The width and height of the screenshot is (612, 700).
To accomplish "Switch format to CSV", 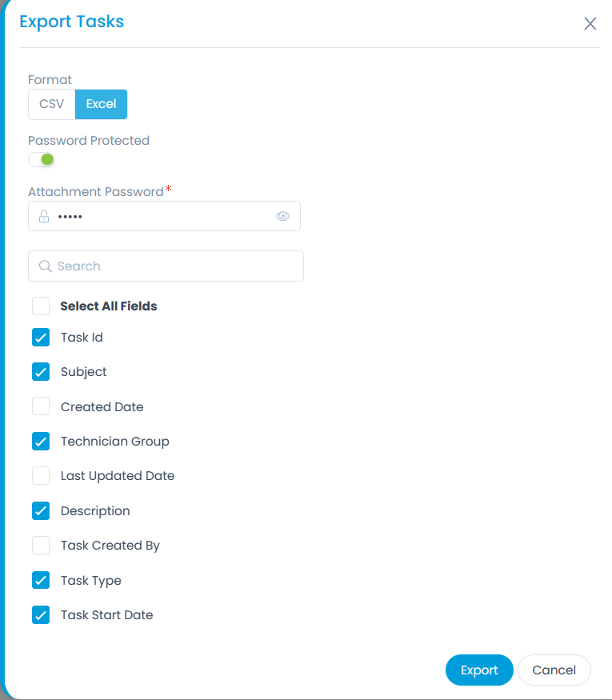I will (x=52, y=104).
